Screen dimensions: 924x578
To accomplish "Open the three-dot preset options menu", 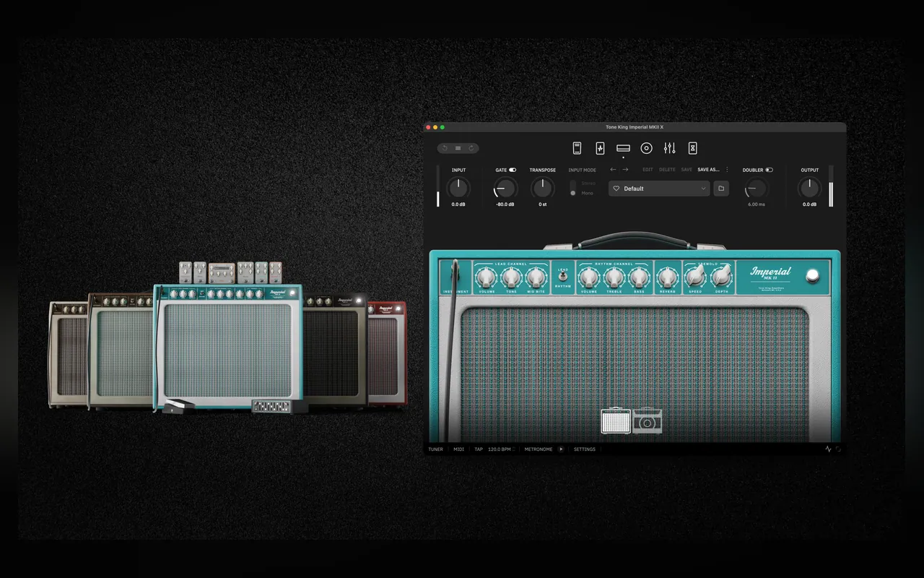I will [727, 170].
